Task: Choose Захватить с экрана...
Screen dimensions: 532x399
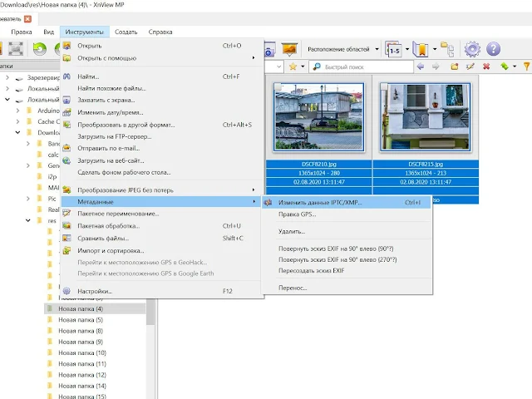Action: [x=162, y=100]
